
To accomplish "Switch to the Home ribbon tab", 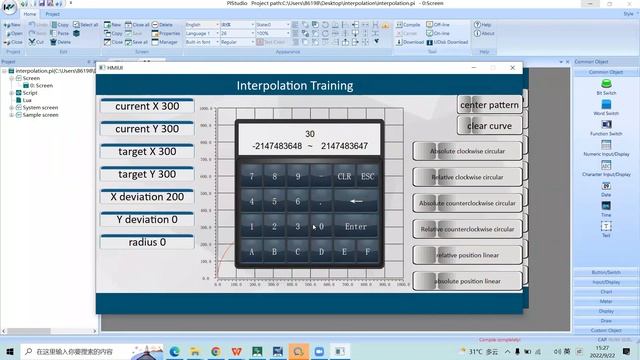I will coord(29,14).
